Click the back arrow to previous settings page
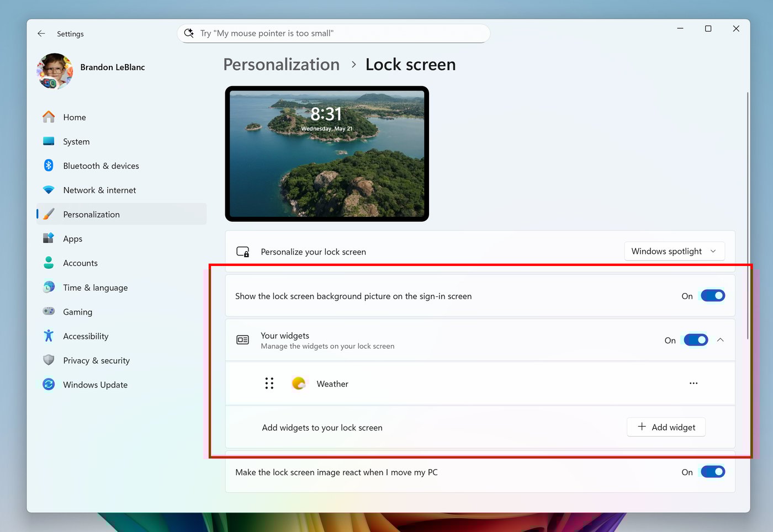Screen dimensions: 773x532 point(41,33)
